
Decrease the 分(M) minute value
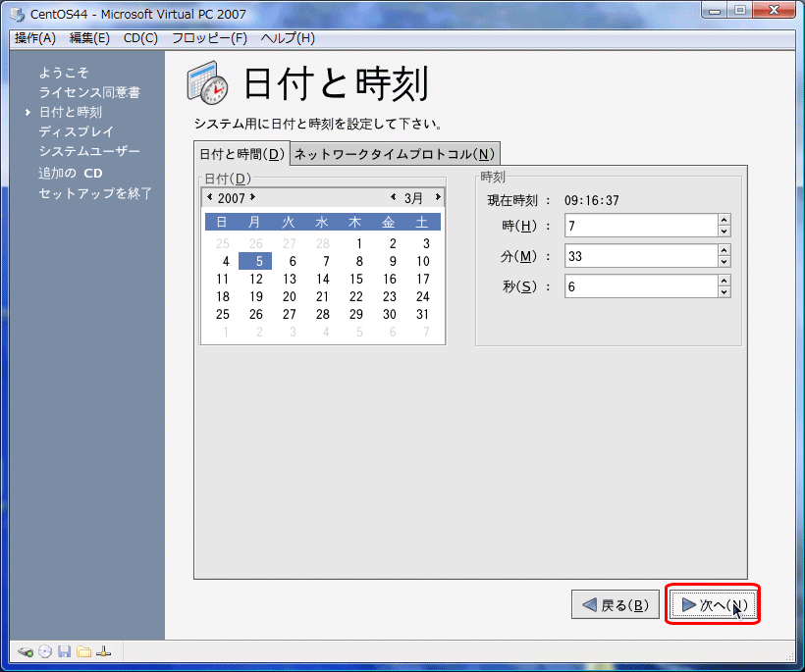(x=724, y=262)
